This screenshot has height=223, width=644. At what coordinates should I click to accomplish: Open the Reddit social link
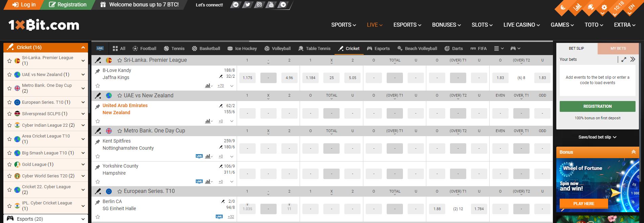click(236, 5)
